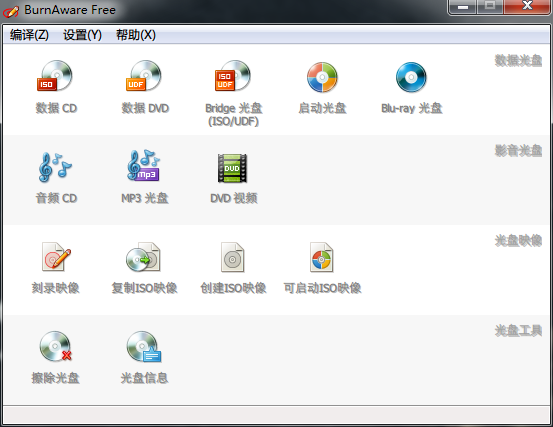
Task: Open the 可启动ISO映像 bootable image icon
Action: (x=321, y=257)
